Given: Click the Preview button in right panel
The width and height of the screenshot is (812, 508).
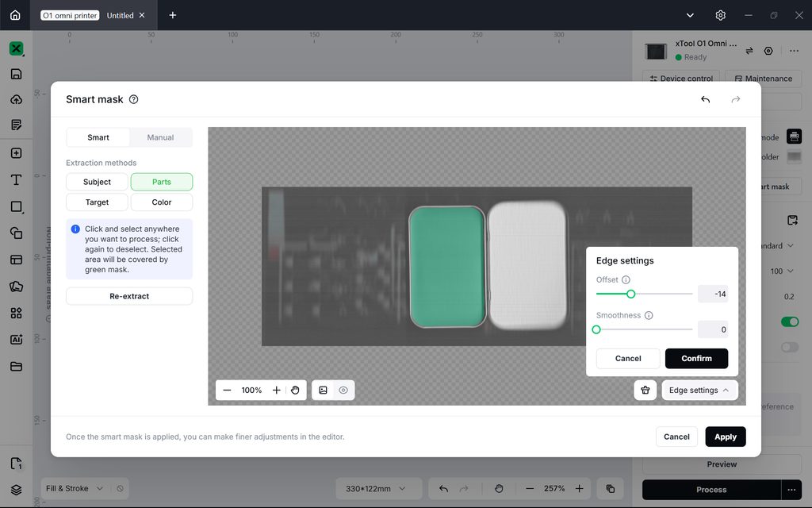Looking at the screenshot, I should point(722,464).
